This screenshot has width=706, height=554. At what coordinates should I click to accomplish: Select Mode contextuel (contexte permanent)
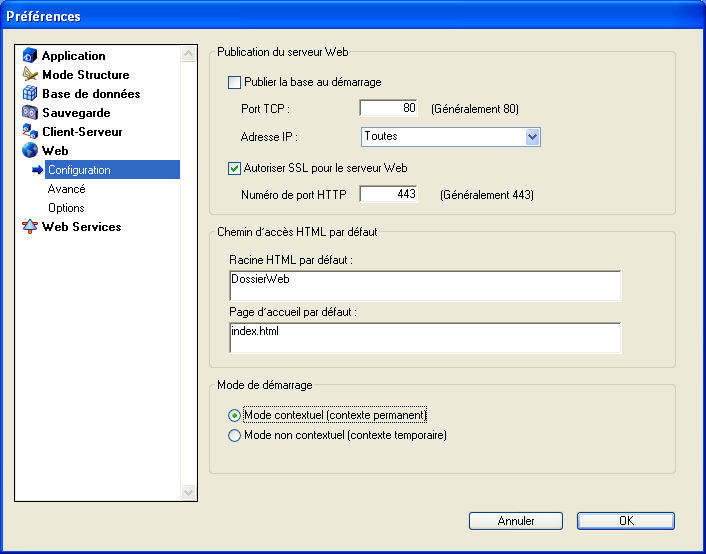pyautogui.click(x=235, y=415)
